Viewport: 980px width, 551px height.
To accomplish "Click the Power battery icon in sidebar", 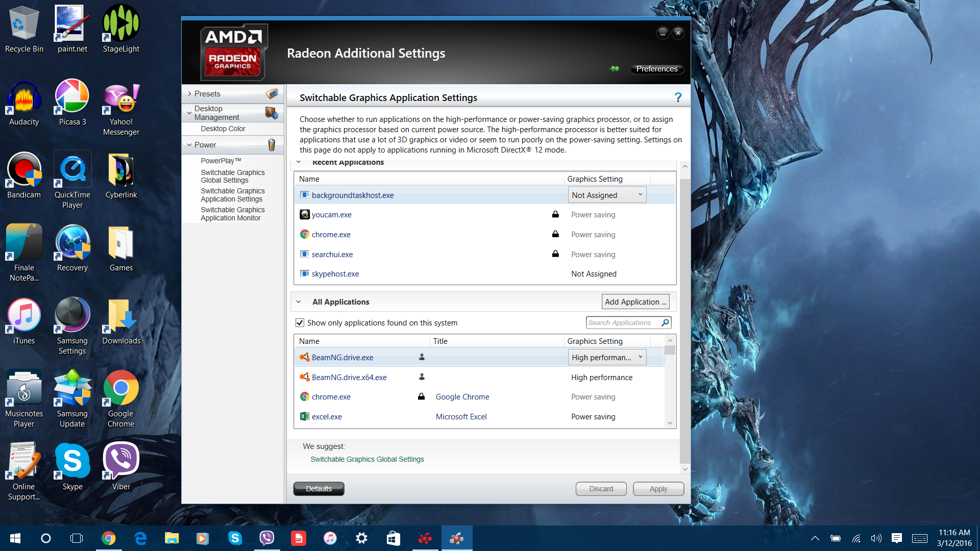I will 272,145.
